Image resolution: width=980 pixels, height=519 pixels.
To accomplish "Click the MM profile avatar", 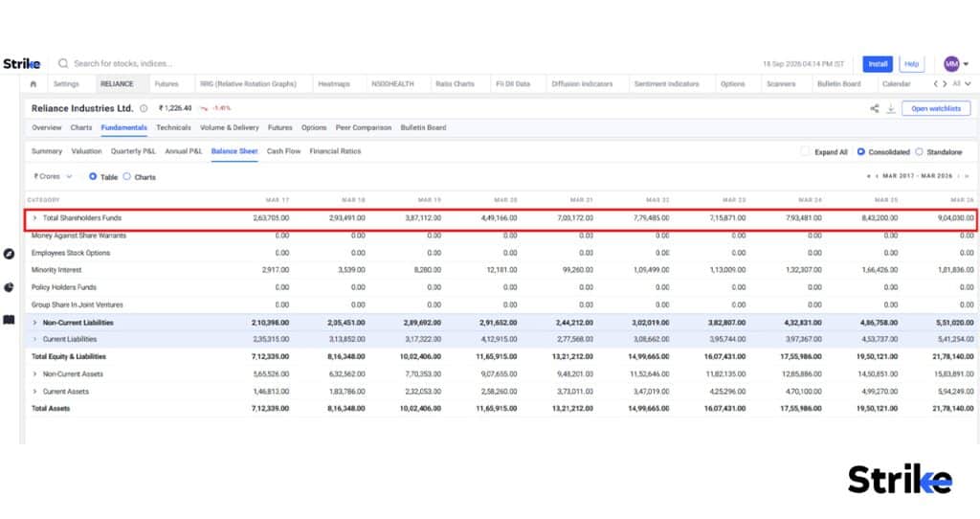I will 951,64.
